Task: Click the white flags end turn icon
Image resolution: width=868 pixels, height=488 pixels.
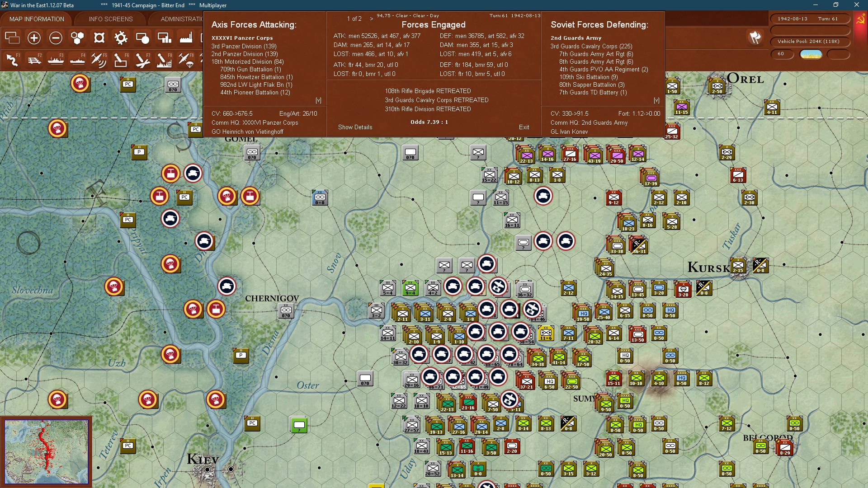Action: 755,38
